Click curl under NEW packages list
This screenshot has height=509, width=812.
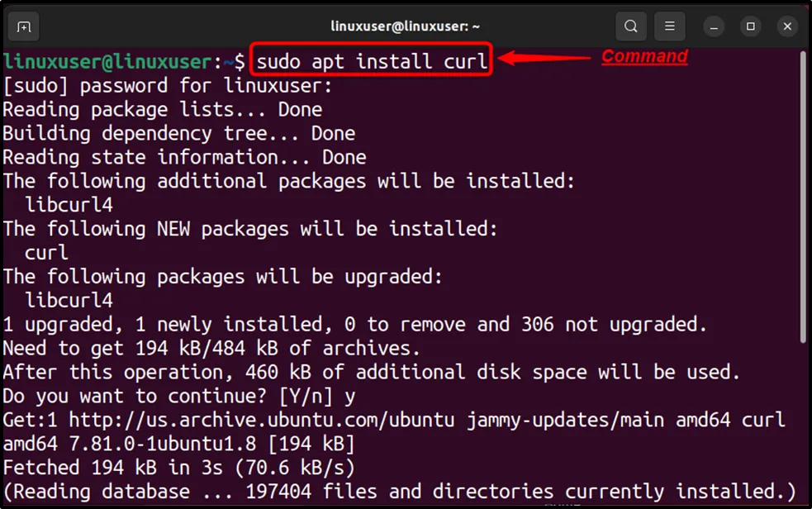tap(47, 253)
